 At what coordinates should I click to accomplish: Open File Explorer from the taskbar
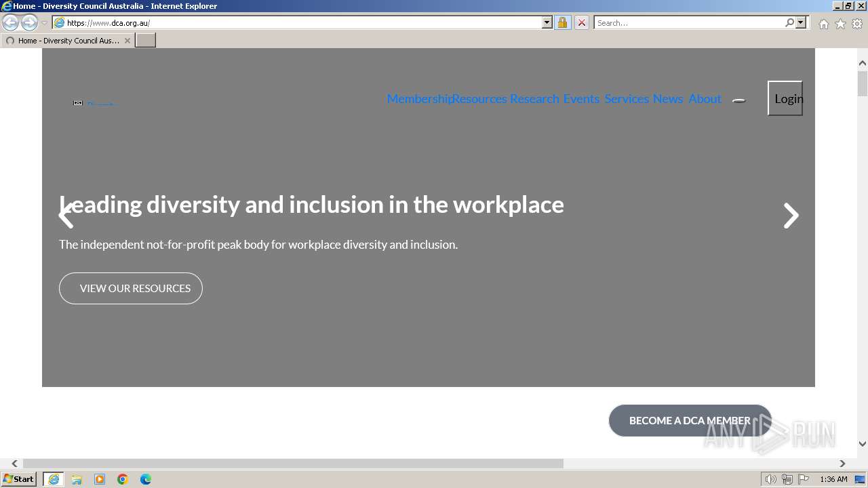pos(77,479)
